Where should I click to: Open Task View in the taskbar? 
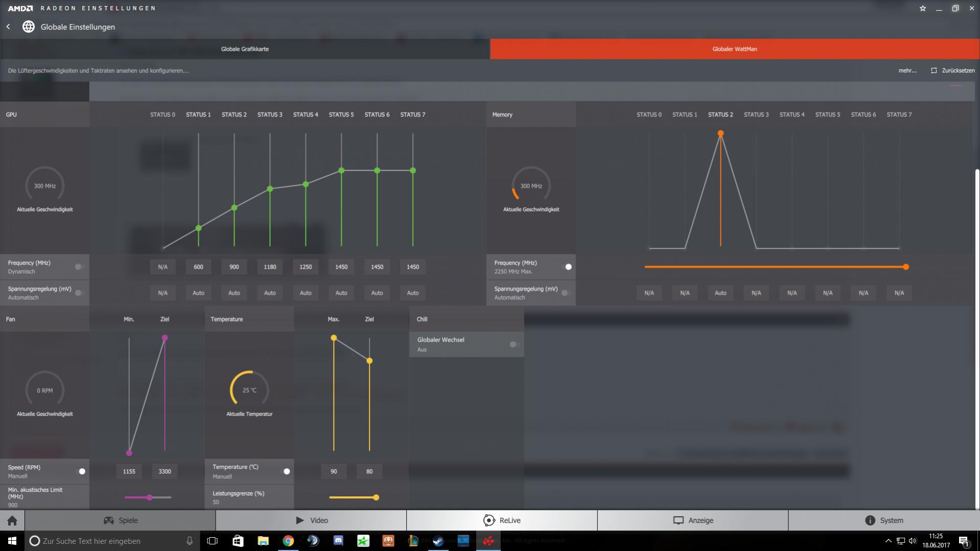213,541
